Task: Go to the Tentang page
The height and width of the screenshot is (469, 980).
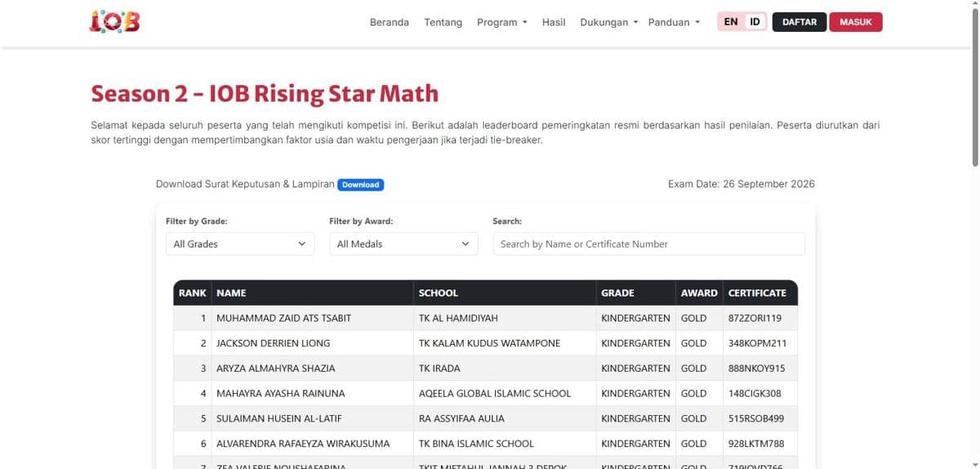Action: [443, 22]
